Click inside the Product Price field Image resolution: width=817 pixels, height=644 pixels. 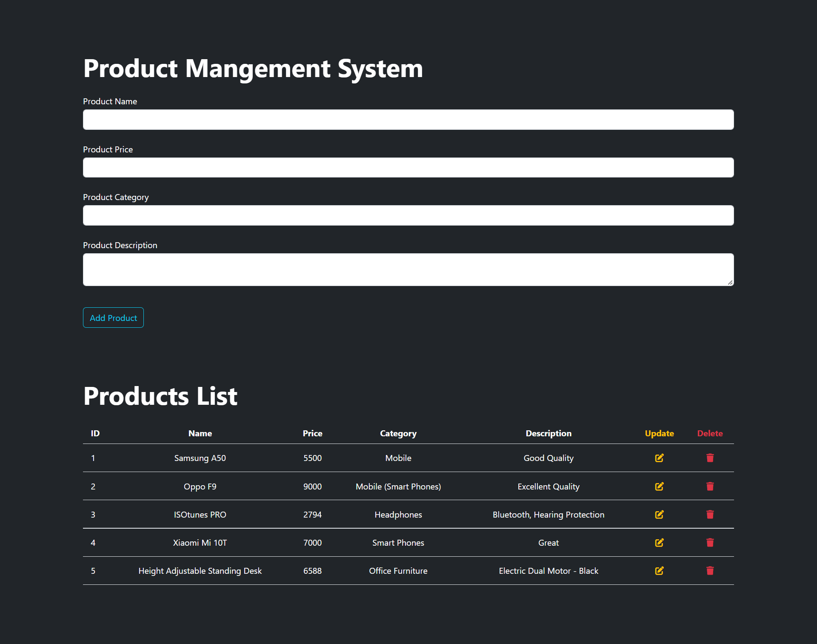pyautogui.click(x=408, y=167)
